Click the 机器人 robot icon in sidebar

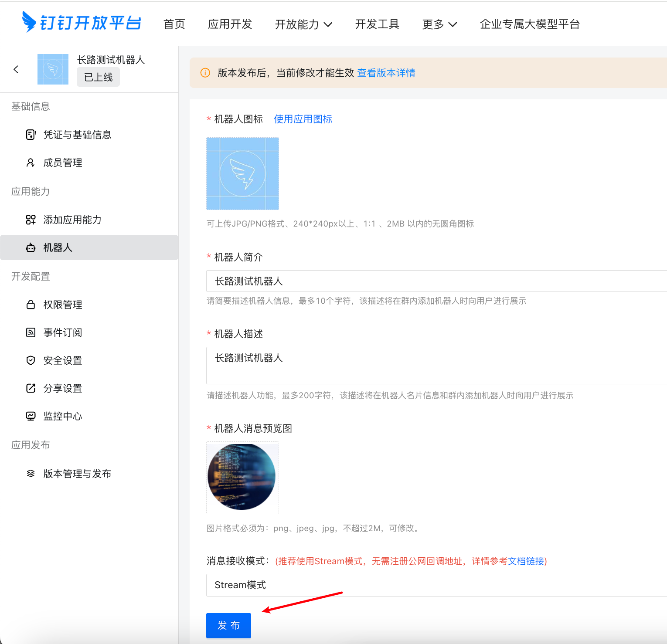pos(31,247)
